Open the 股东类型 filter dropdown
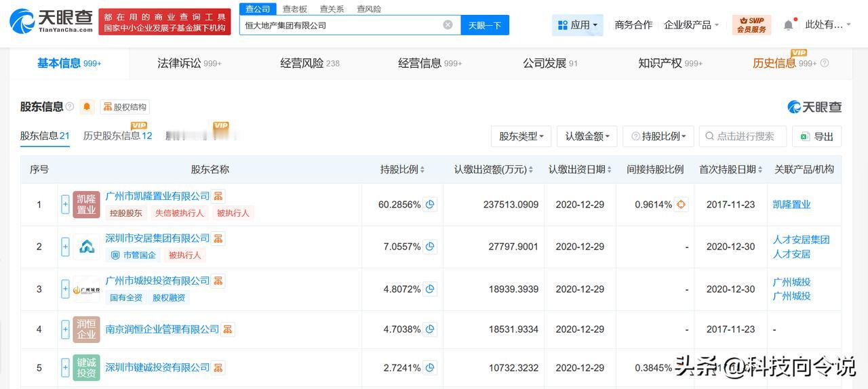 coord(521,136)
